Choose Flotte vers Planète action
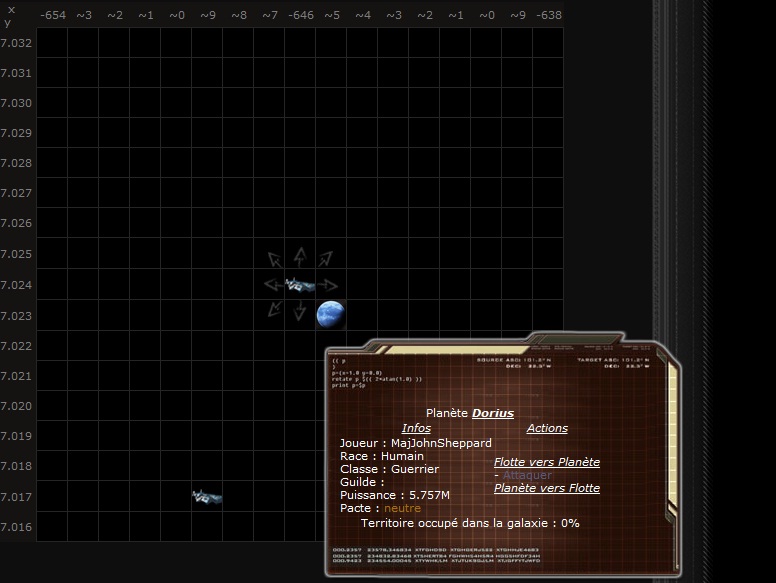 coord(547,462)
